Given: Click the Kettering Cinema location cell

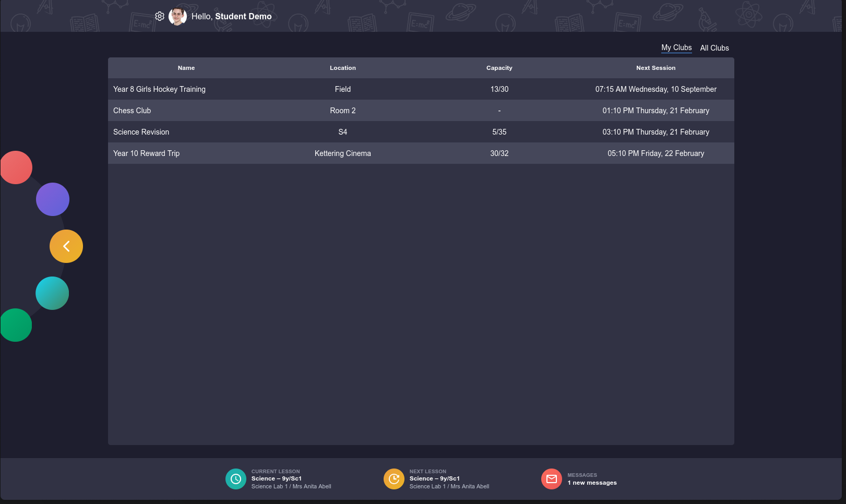Looking at the screenshot, I should 343,153.
